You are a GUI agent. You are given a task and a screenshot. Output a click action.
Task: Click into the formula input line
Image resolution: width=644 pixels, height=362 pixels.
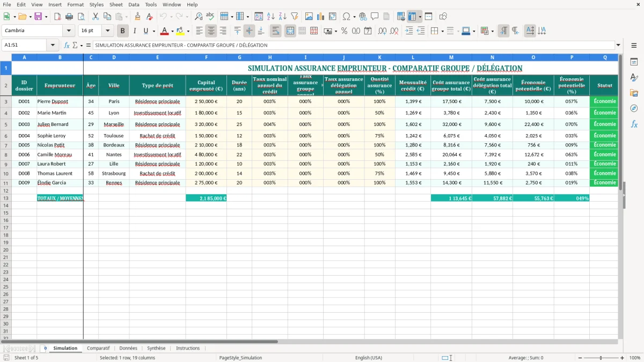coord(353,45)
